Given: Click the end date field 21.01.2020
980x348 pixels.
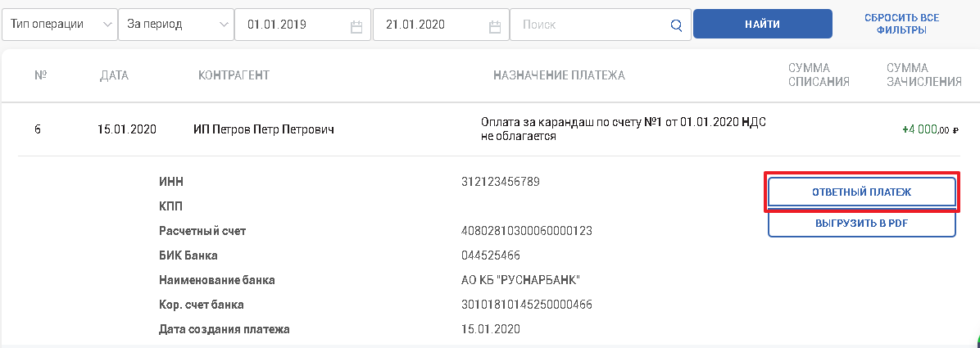Looking at the screenshot, I should point(442,25).
